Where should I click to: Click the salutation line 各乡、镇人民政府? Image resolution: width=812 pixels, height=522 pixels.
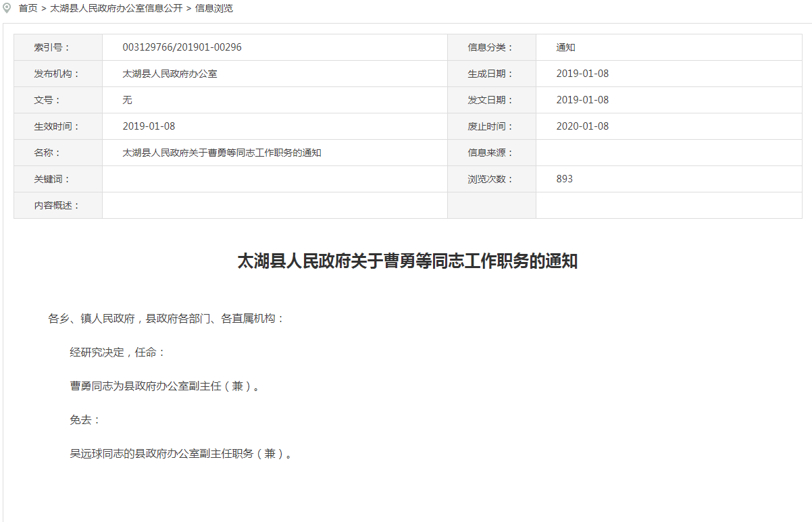coord(166,318)
